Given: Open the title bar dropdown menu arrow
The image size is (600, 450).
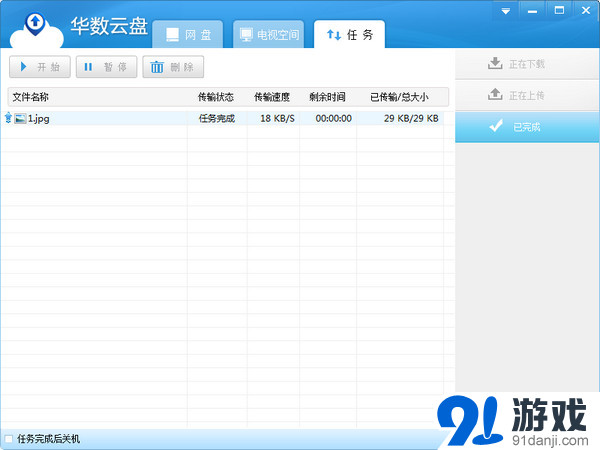Looking at the screenshot, I should pos(505,11).
